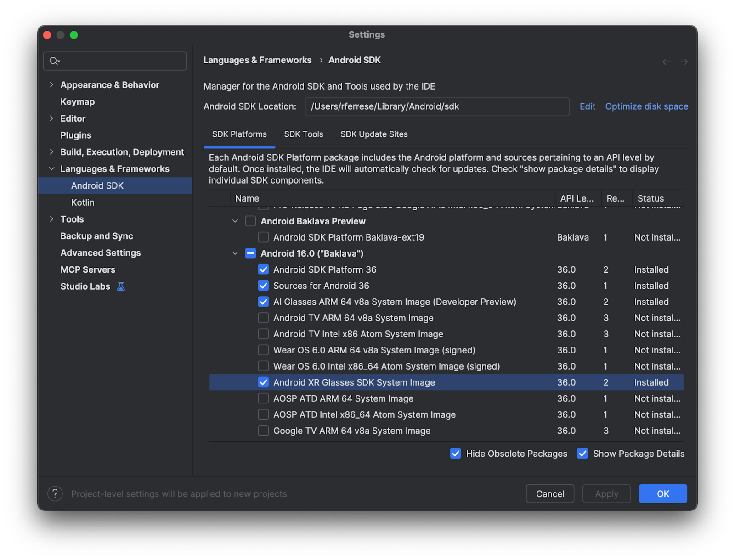
Task: Click the Apply button
Action: [606, 493]
